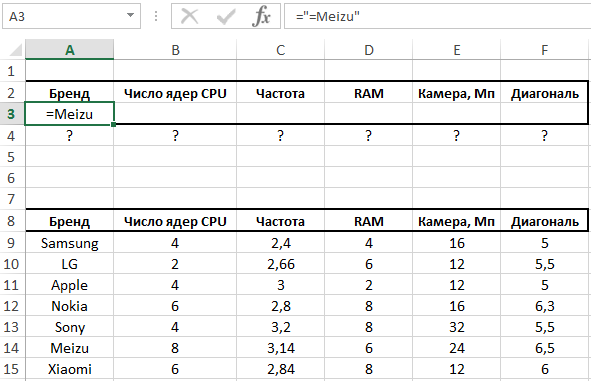Viewport: 591px width, 381px height.
Task: Click the 2,4 frequency value for Samsung
Action: [280, 243]
